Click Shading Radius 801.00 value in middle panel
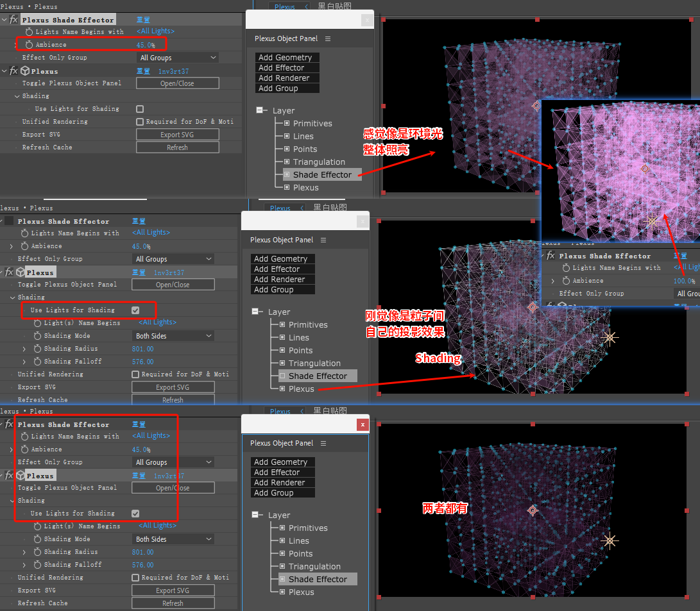Viewport: 700px width, 611px height. [x=142, y=349]
